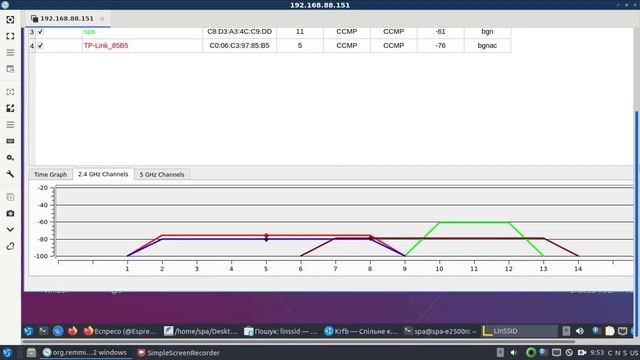Click the -76 signal value
This screenshot has width=640, height=360.
click(x=440, y=45)
